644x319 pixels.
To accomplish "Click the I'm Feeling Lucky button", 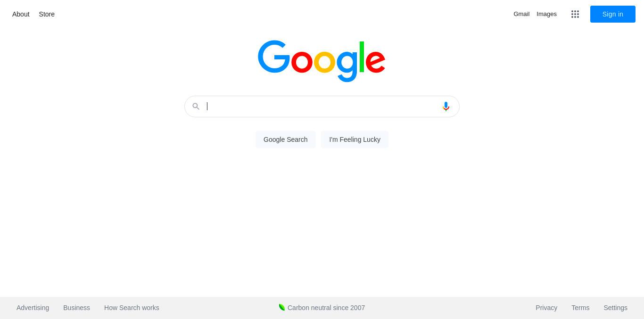I will [355, 139].
